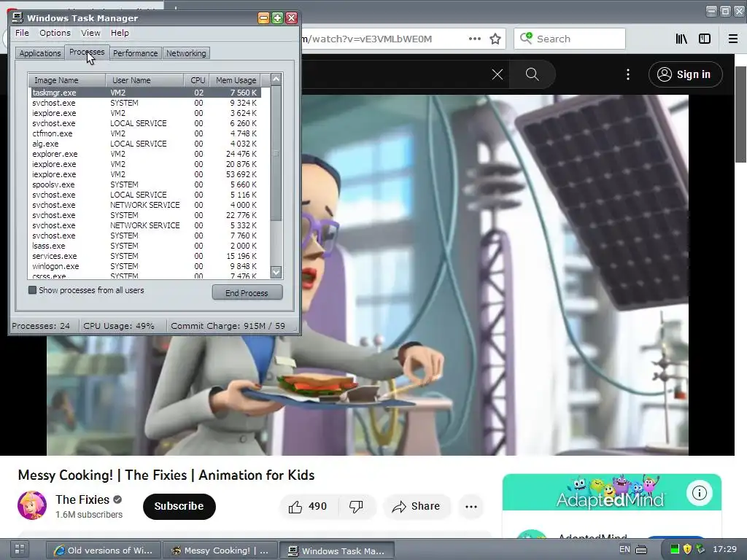Viewport: 747px width, 560px height.
Task: Open the browser Library icon
Action: [682, 39]
